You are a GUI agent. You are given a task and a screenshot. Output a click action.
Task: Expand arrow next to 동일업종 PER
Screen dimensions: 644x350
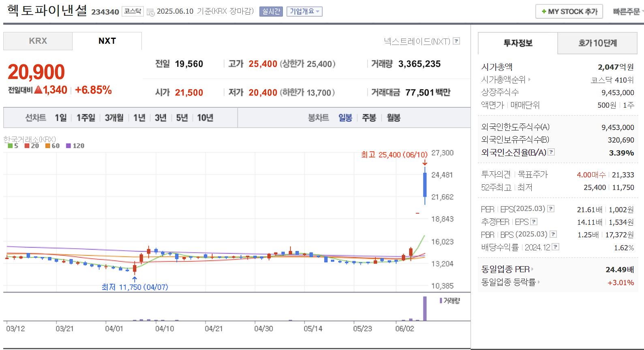tap(532, 269)
